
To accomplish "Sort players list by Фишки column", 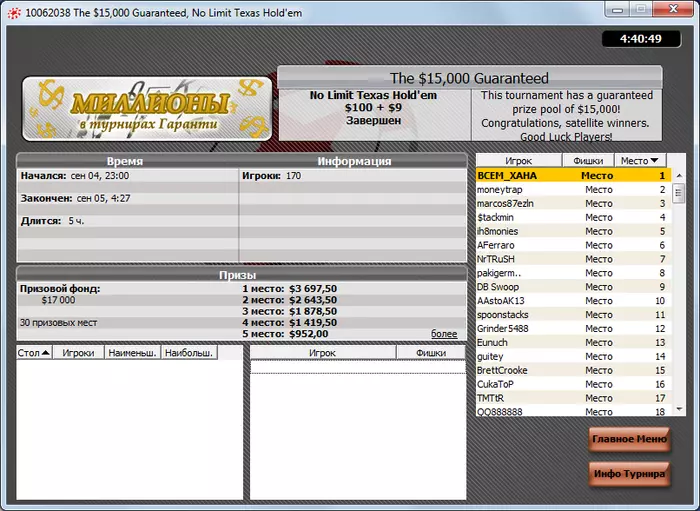I will click(588, 161).
